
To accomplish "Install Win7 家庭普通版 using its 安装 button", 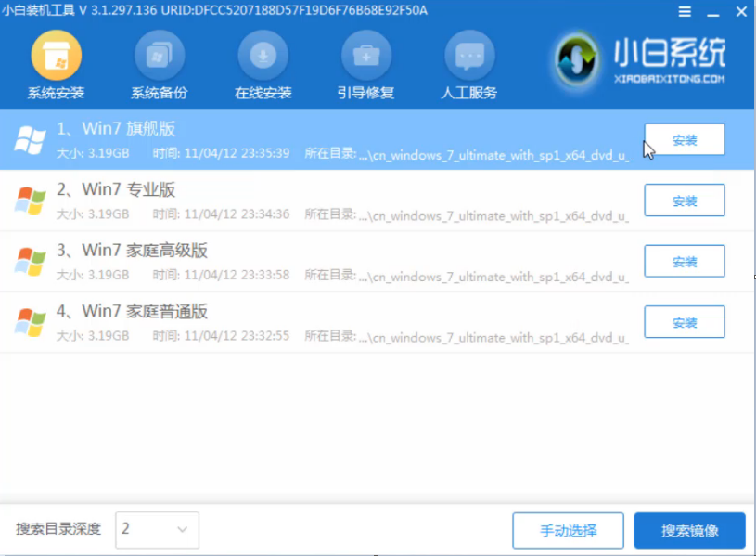I will [x=685, y=322].
